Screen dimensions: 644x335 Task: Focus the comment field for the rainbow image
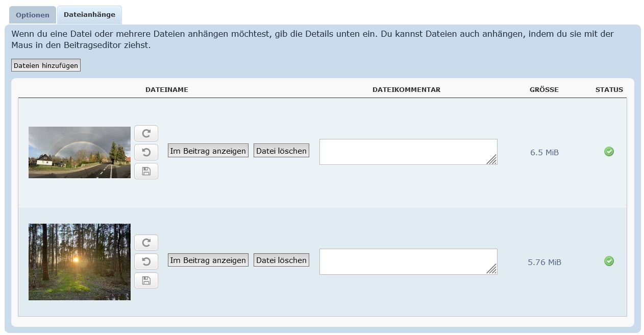408,152
